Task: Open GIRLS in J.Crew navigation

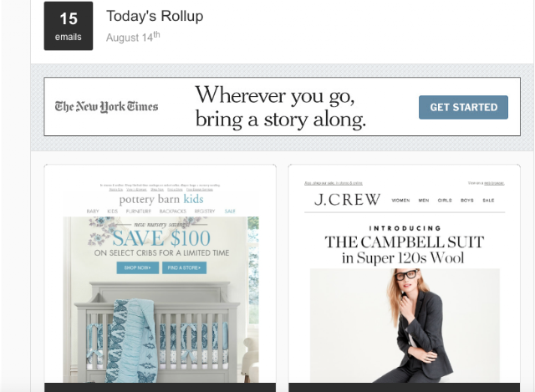Action: click(445, 201)
